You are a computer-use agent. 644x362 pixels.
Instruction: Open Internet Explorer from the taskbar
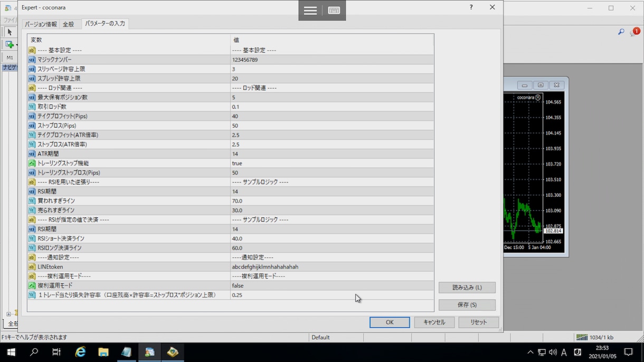click(x=80, y=352)
